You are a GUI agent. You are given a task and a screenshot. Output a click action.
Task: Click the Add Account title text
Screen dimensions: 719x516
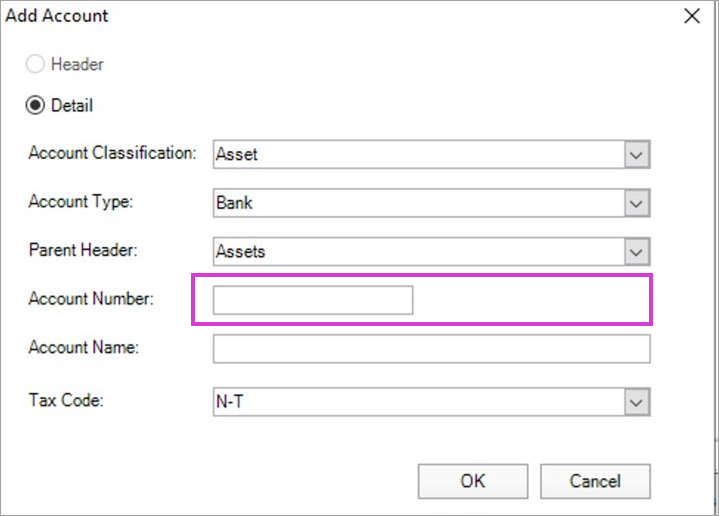pyautogui.click(x=57, y=16)
